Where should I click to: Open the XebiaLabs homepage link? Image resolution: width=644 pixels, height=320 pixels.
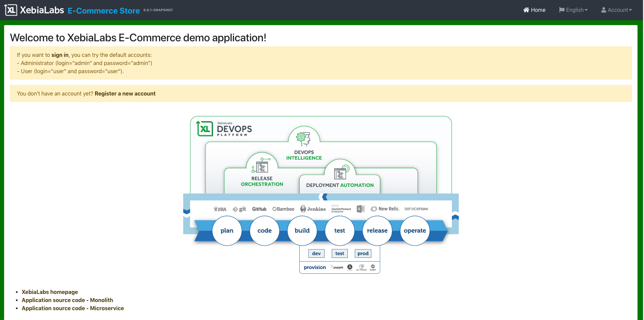tap(50, 292)
